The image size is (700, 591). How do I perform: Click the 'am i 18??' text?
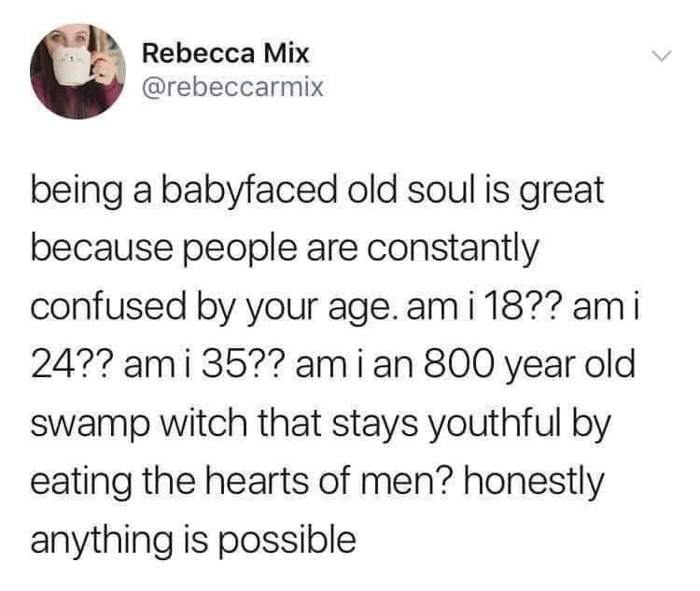click(485, 309)
